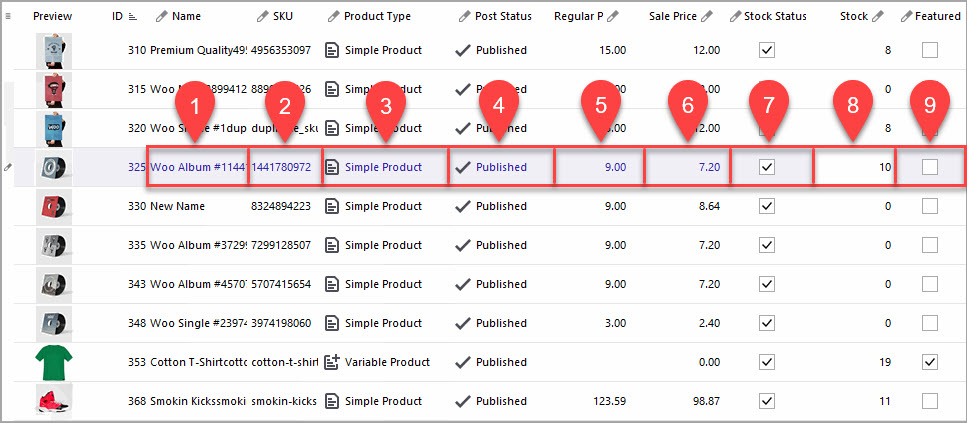Enable Featured checkbox for Premium Quality product
Screen dimensions: 967x423
[930, 50]
